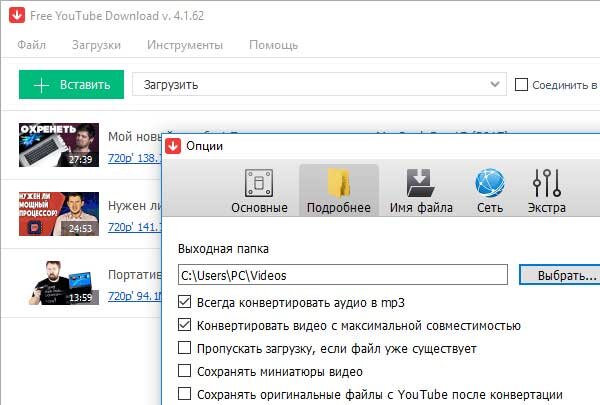Viewport: 600px width, 405px height.
Task: Click the ОХРЕНЕТЬ video thumbnail 27:39
Action: (x=59, y=145)
